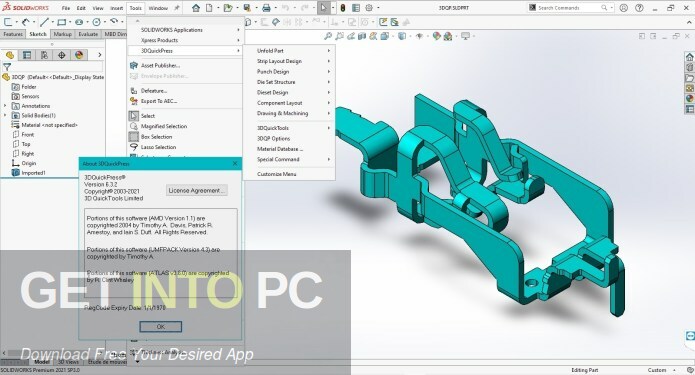Open the user login icon near Help
Viewport: 695px width, 375px height.
coord(624,8)
